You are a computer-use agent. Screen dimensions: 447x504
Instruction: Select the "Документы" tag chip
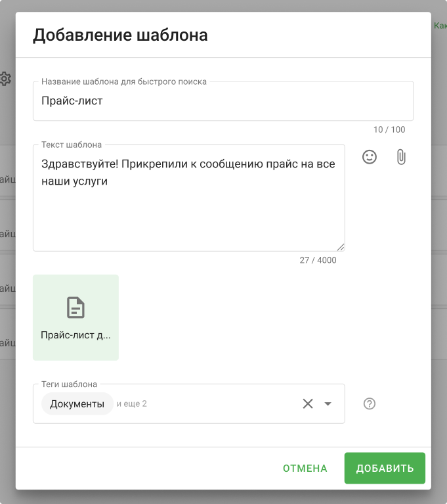pos(77,403)
